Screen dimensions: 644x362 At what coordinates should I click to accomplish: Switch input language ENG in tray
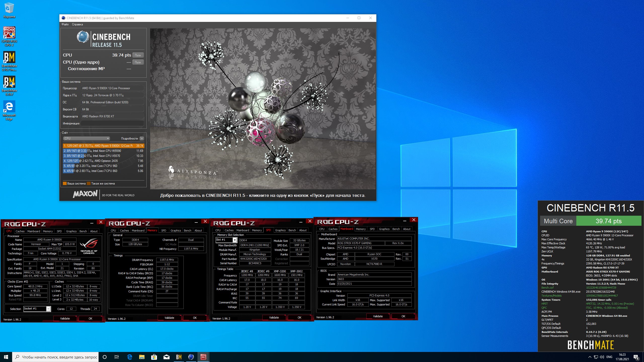pos(609,357)
